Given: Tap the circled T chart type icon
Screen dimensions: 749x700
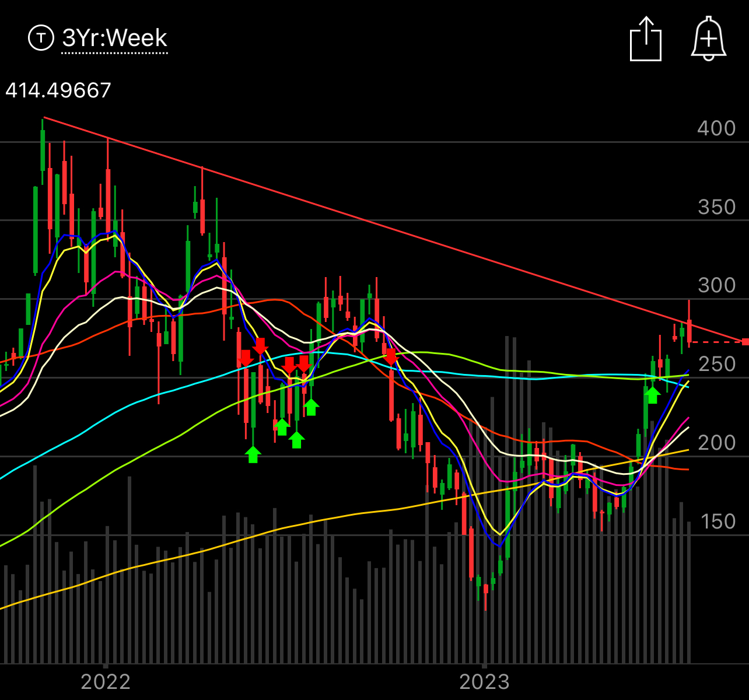Looking at the screenshot, I should point(41,38).
